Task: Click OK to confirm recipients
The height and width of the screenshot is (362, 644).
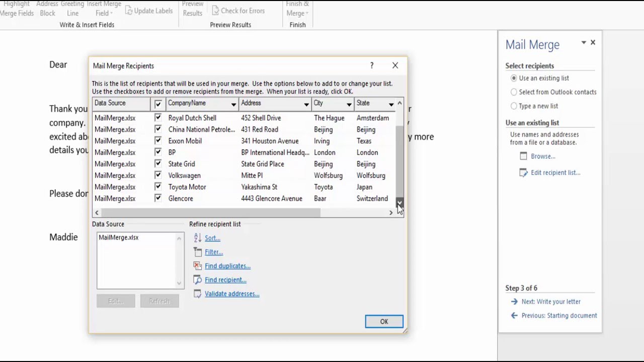Action: (384, 322)
